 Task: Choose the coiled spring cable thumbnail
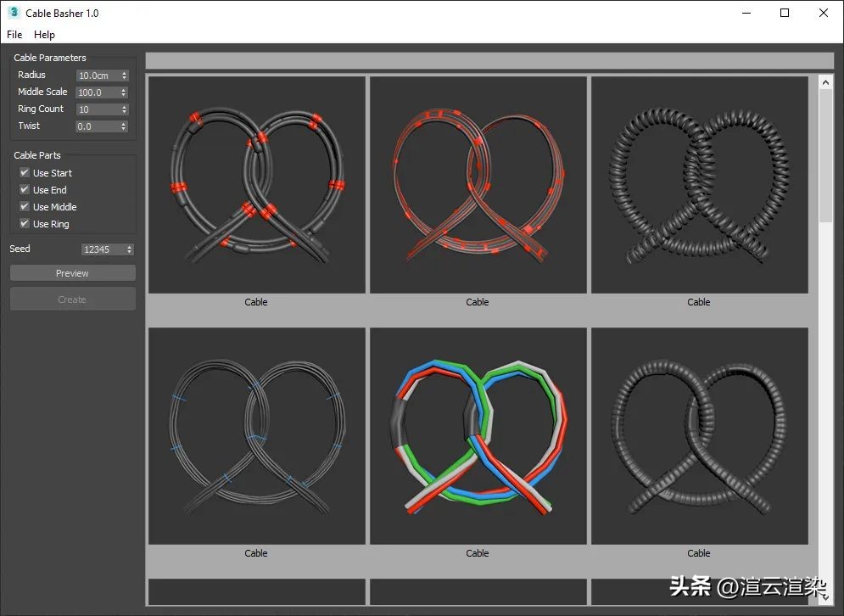click(699, 185)
